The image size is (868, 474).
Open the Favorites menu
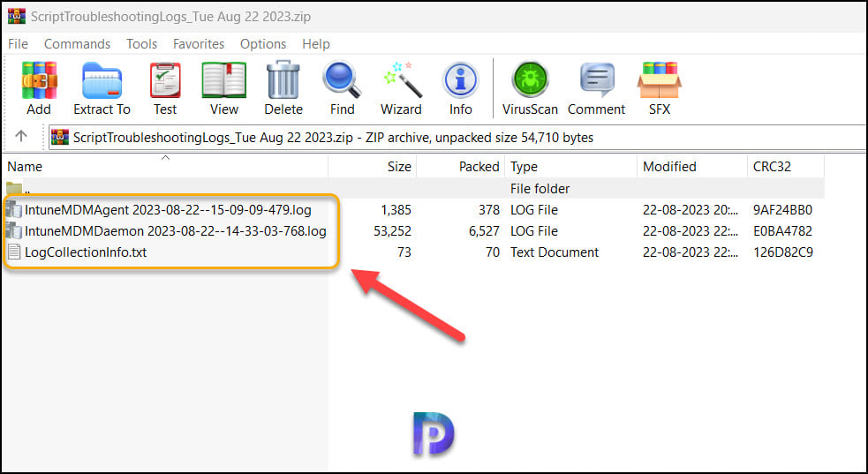coord(199,44)
